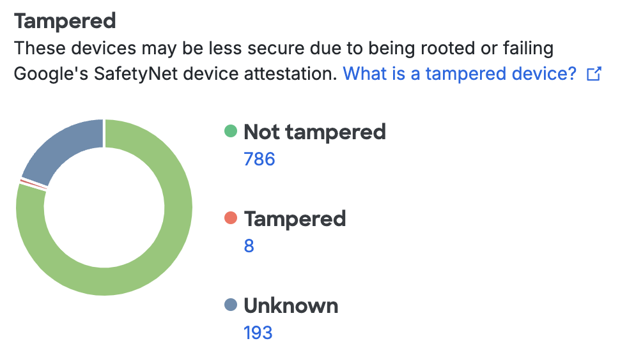Open the 193 Unknown devices count
The image size is (620, 364).
click(258, 332)
